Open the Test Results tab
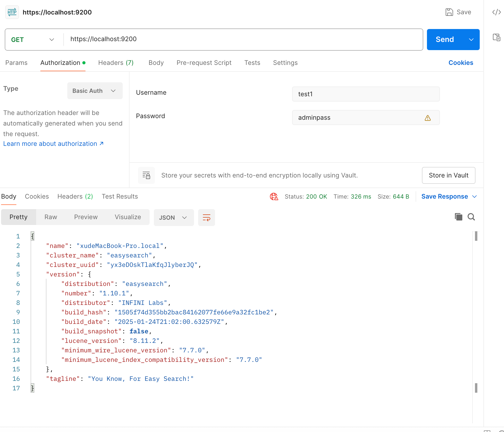 [x=120, y=196]
